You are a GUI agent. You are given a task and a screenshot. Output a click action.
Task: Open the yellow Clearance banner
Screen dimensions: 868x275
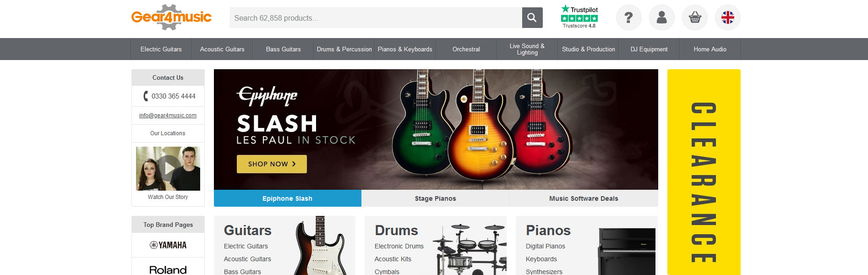pyautogui.click(x=704, y=172)
